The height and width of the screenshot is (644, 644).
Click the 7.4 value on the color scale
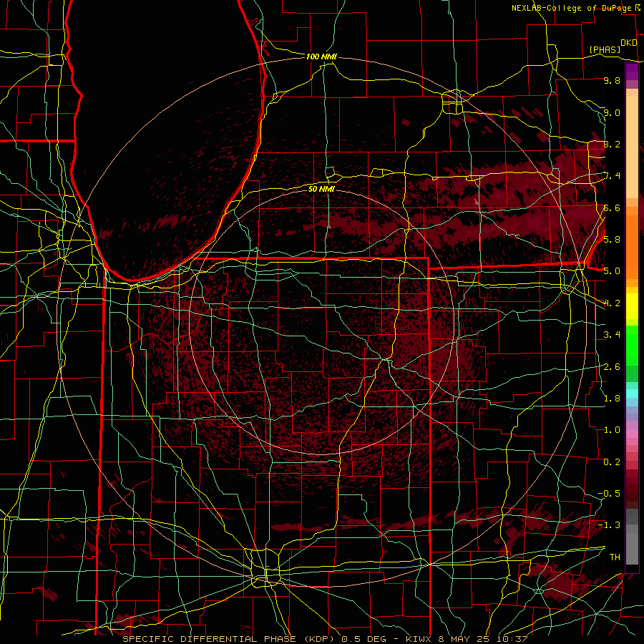[x=612, y=176]
